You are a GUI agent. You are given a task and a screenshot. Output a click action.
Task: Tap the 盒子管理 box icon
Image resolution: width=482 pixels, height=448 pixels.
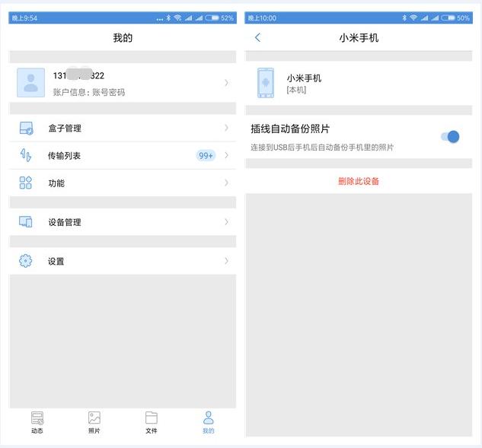26,128
